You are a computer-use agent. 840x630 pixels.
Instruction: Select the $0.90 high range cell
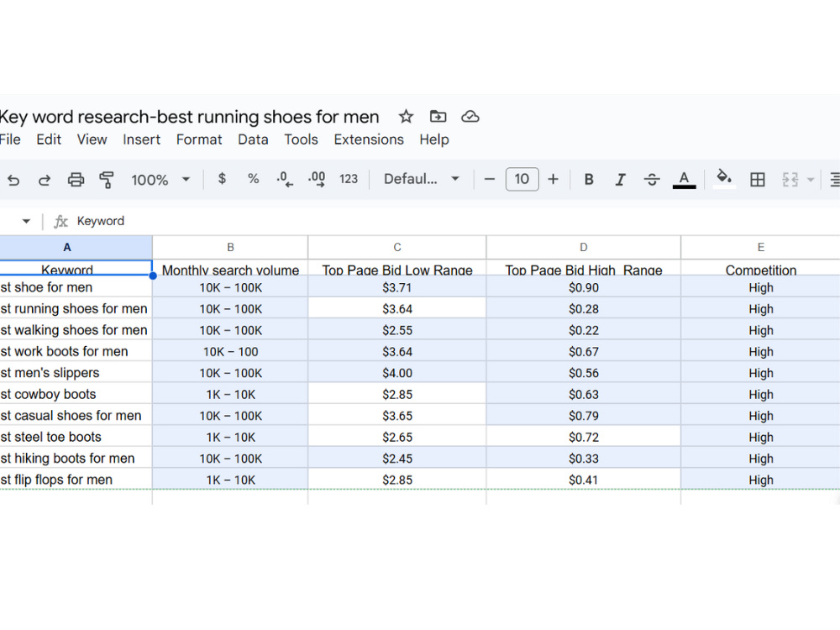(584, 287)
